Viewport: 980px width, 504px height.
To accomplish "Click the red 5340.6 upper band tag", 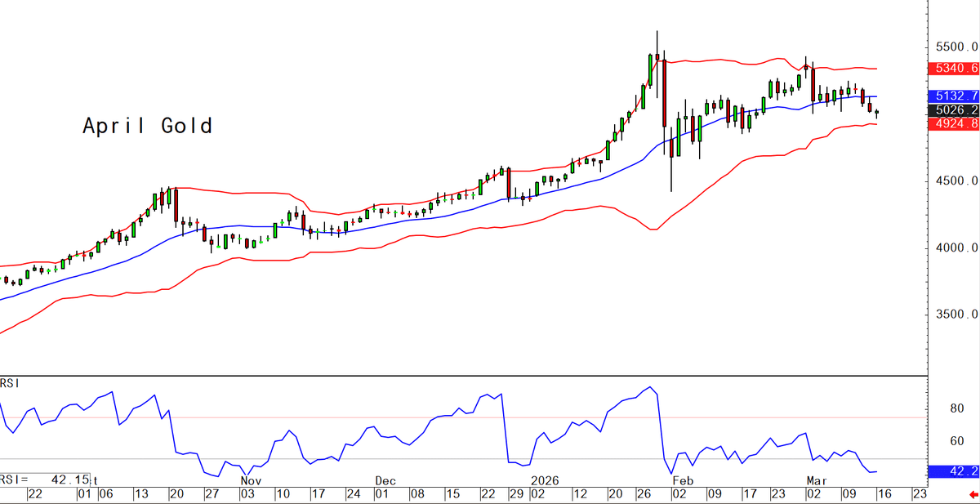I will point(953,69).
